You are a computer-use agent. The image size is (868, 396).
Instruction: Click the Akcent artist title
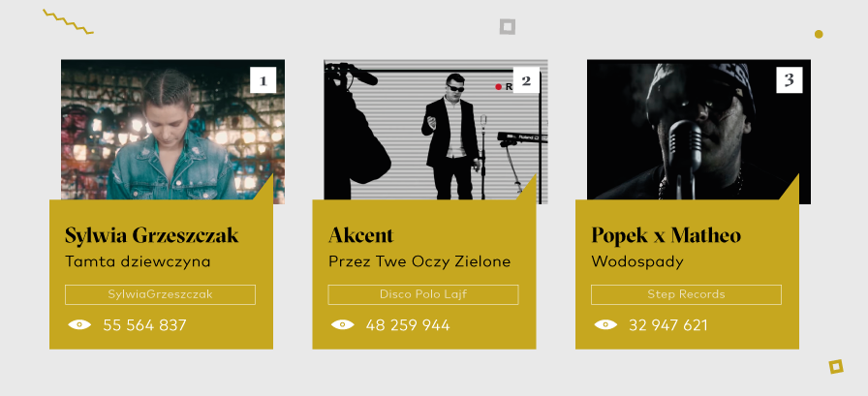point(361,235)
